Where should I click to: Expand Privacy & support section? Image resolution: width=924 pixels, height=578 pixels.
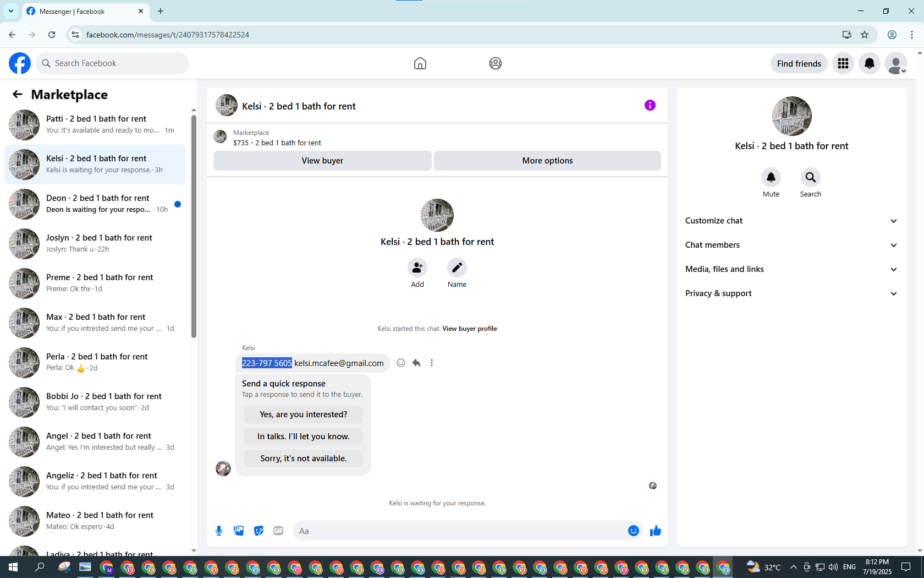pos(791,293)
